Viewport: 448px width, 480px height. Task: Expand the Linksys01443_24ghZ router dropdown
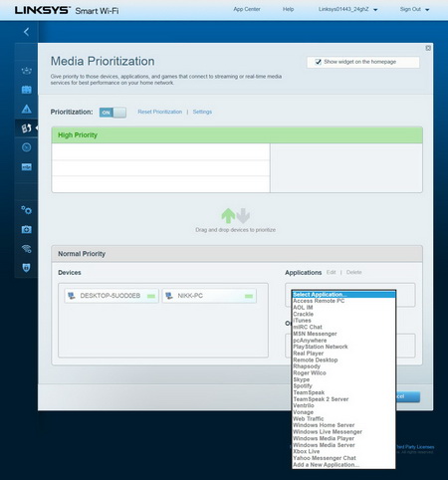[375, 10]
